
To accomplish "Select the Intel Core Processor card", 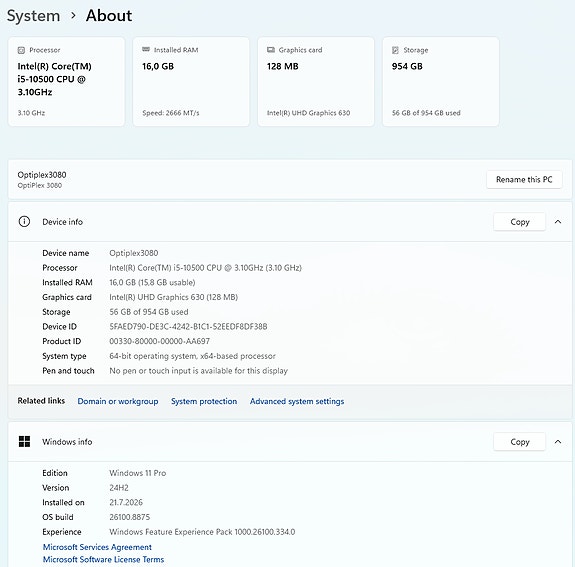I will point(66,81).
